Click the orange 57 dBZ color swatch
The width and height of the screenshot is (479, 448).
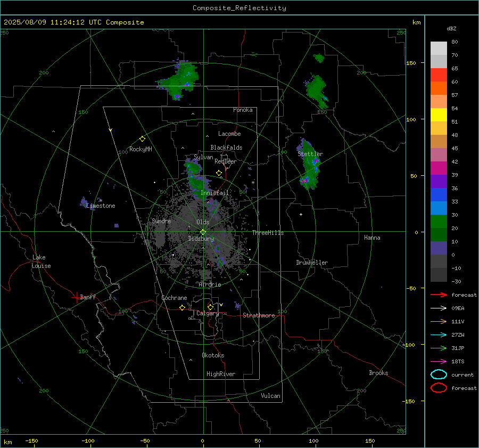point(439,88)
